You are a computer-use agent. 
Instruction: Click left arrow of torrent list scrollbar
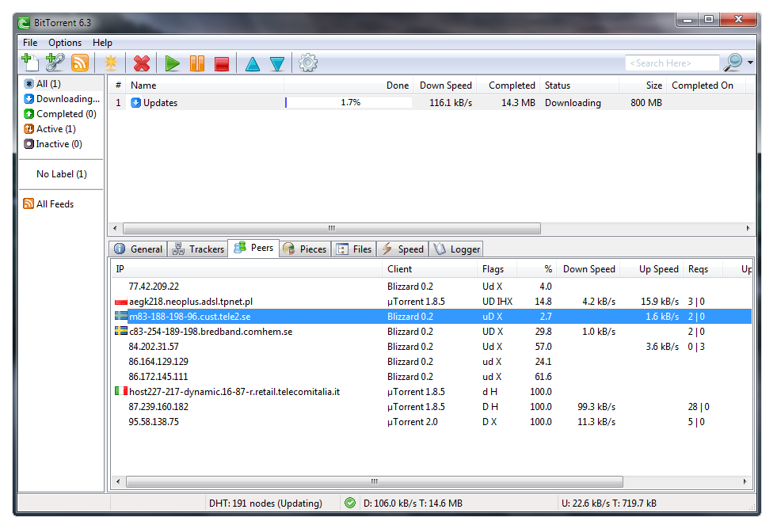[115, 228]
